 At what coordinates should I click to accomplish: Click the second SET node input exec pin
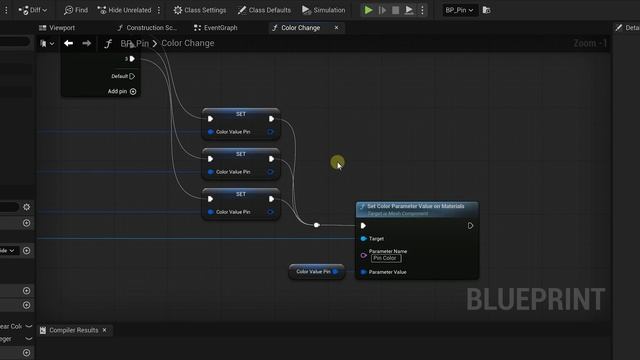(x=211, y=159)
